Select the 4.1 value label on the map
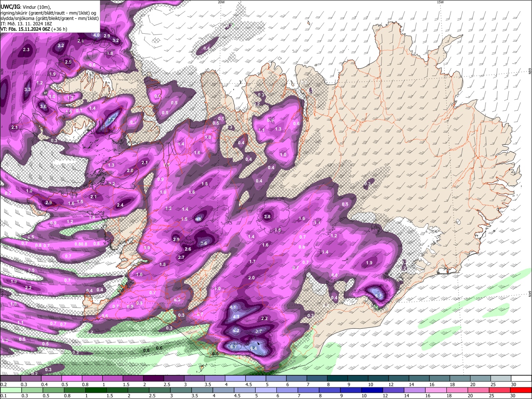 click(x=233, y=307)
